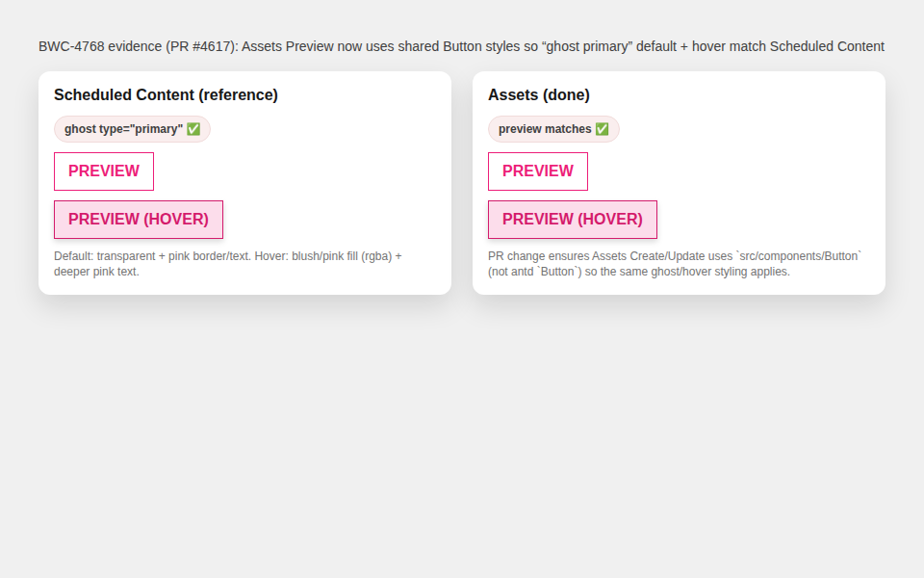Click PREVIEW (HOVER) button in Scheduled Content card

(x=139, y=220)
